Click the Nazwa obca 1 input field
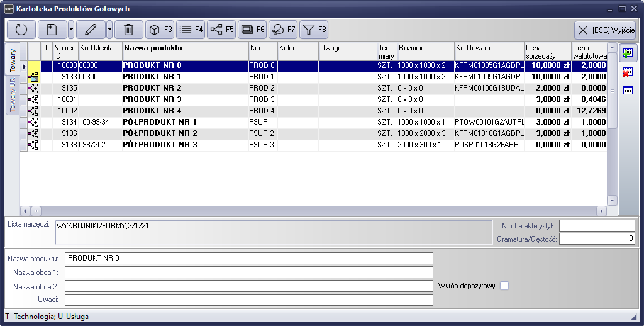This screenshot has height=326, width=644. tap(248, 272)
